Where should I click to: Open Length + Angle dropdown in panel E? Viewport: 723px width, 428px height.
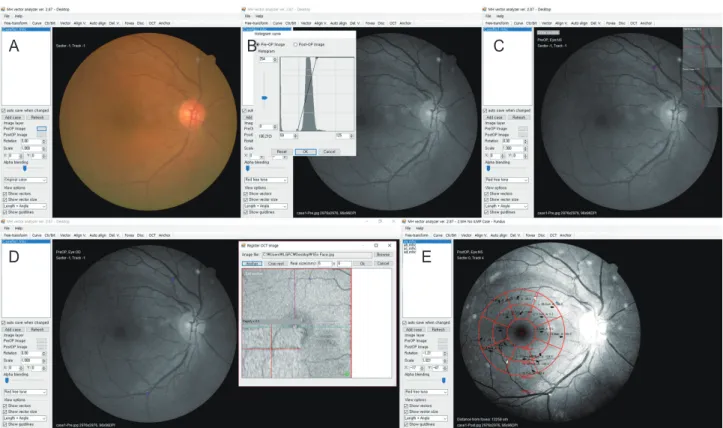click(x=427, y=418)
